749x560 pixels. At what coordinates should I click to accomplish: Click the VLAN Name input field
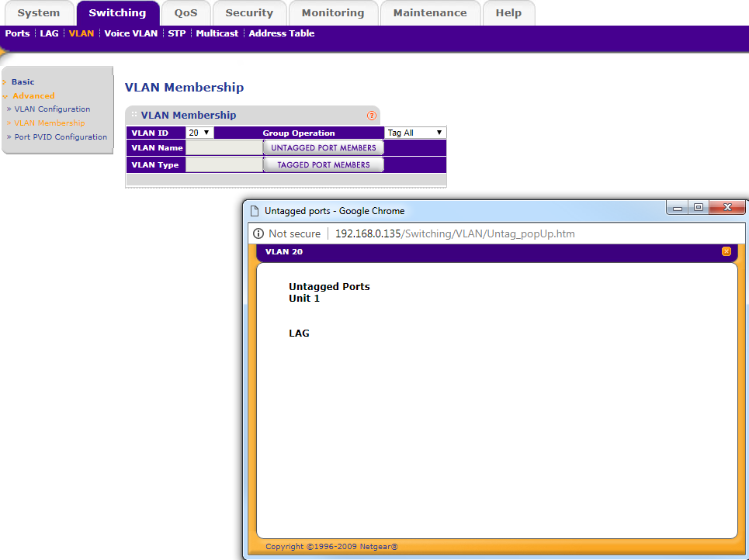[224, 147]
